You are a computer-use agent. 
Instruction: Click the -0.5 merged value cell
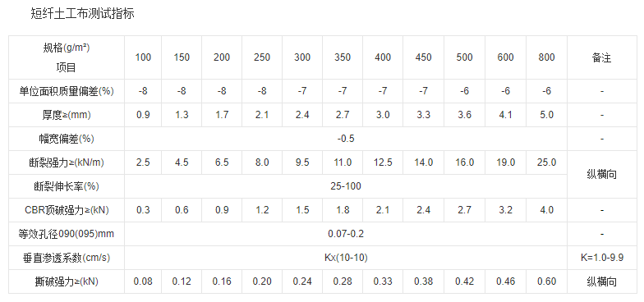pyautogui.click(x=346, y=139)
